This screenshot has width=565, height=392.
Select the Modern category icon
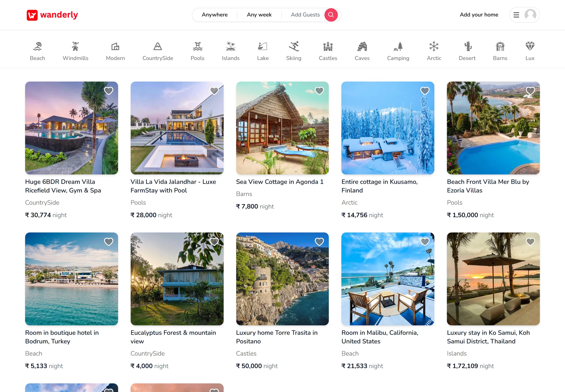point(115,46)
